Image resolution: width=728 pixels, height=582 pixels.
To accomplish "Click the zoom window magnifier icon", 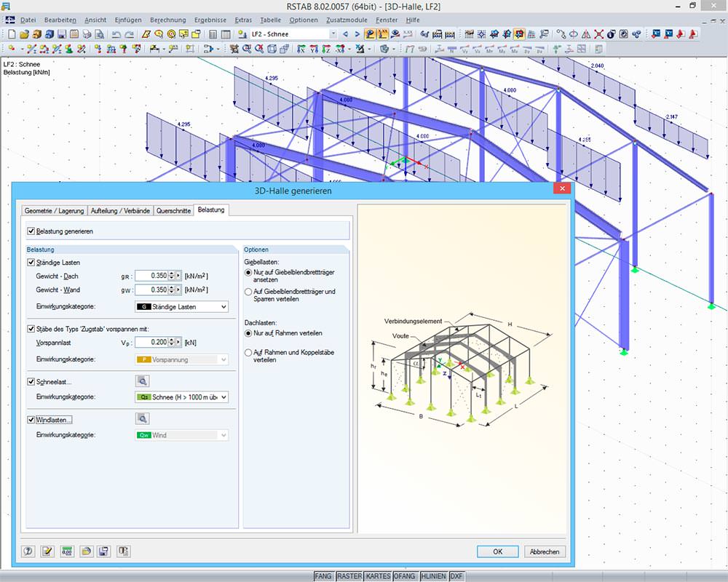I will [x=247, y=49].
